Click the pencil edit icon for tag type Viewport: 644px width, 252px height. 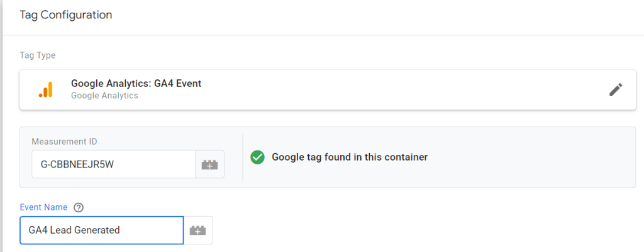pos(616,89)
